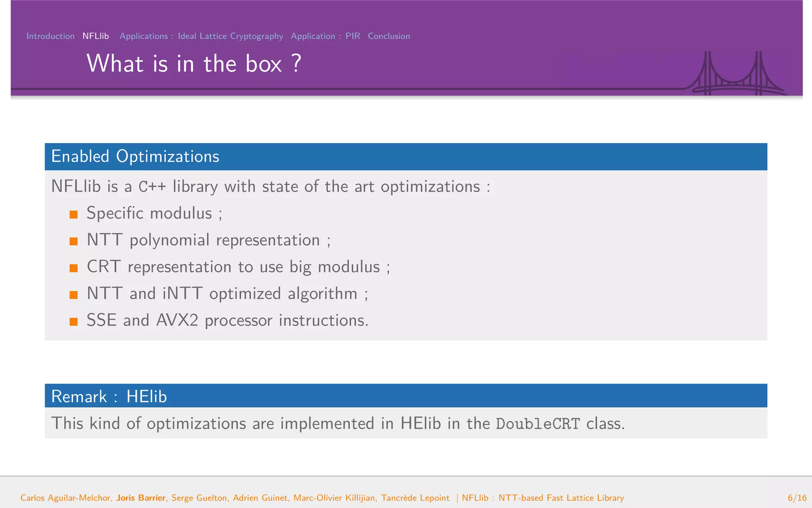Select the NFLlib navigation item
Viewport: 812px width, 508px height.
click(96, 36)
